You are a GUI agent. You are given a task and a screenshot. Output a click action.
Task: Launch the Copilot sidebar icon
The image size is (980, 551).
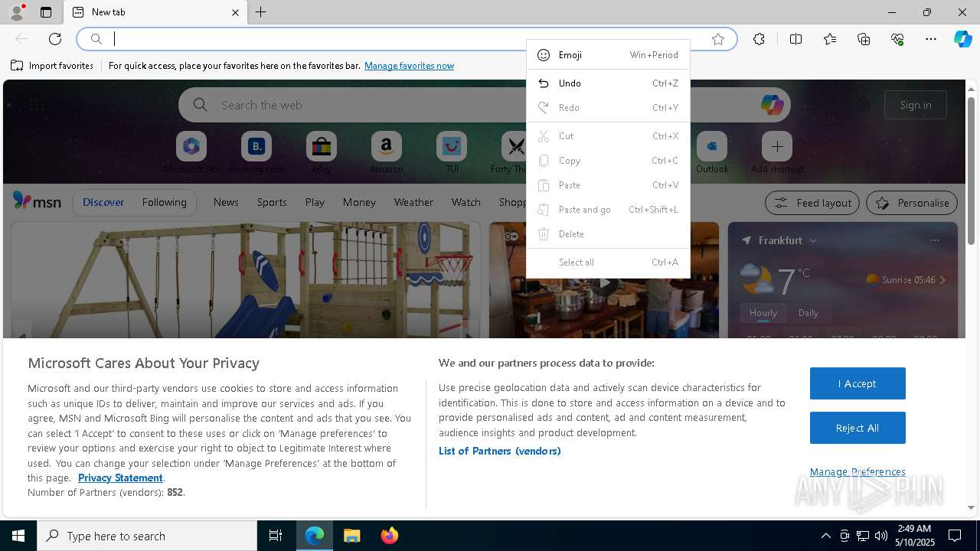click(962, 39)
